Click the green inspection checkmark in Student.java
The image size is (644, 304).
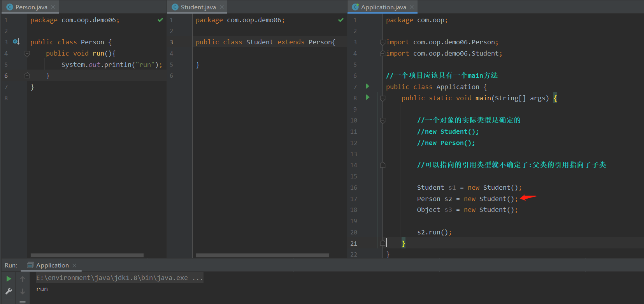[x=341, y=20]
